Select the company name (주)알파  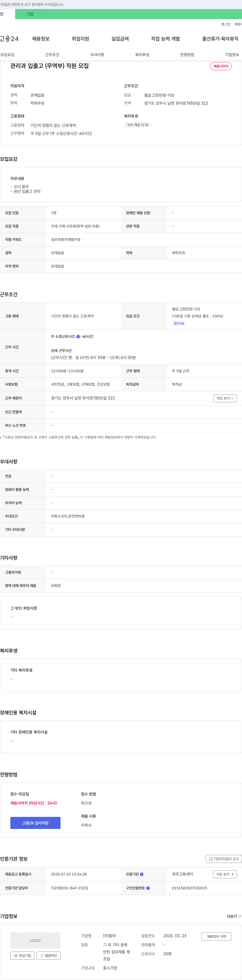[109, 936]
